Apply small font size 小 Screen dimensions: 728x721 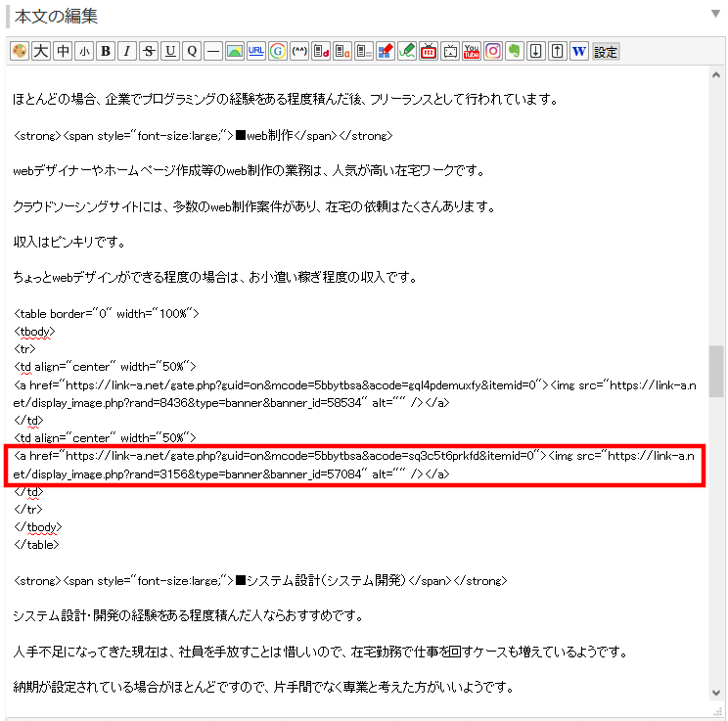tap(84, 51)
